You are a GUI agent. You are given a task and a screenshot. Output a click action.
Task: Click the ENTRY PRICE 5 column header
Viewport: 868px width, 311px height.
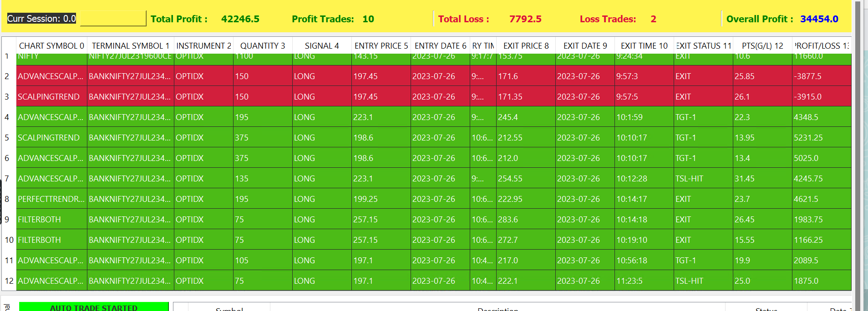pyautogui.click(x=381, y=45)
